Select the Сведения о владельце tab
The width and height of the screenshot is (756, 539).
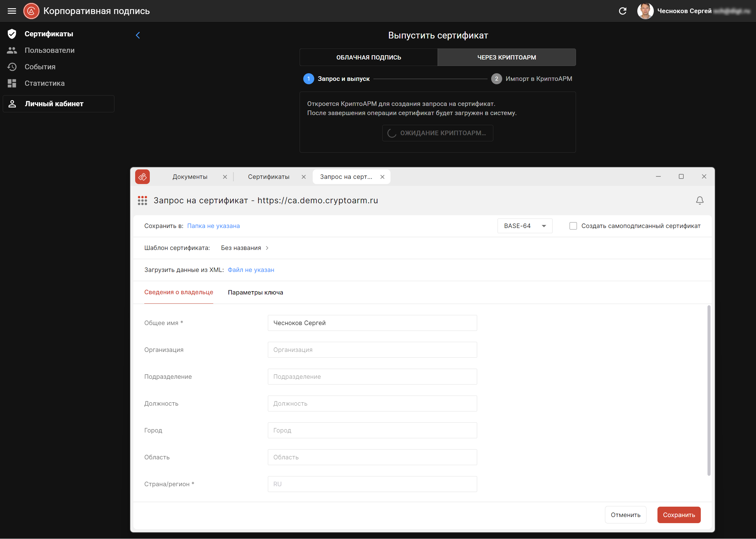(178, 292)
